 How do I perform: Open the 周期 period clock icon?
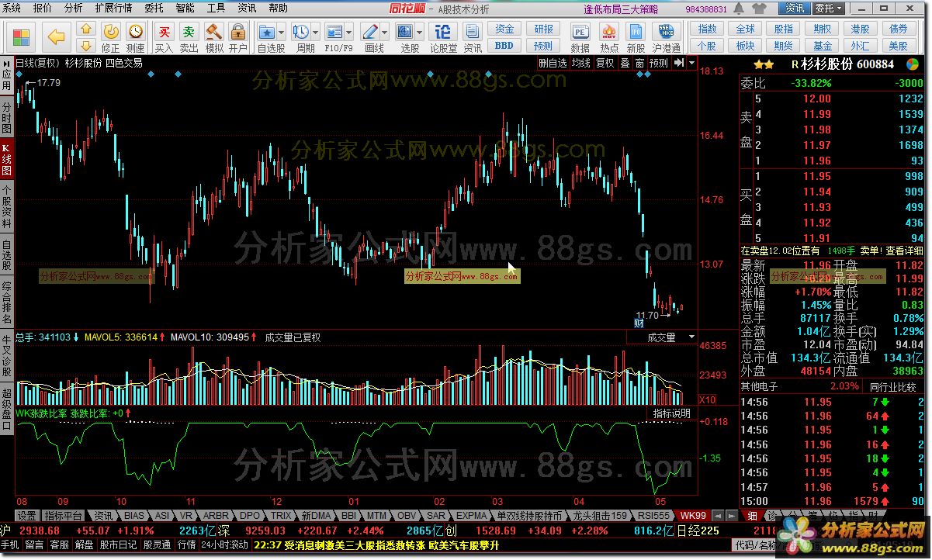pyautogui.click(x=300, y=31)
